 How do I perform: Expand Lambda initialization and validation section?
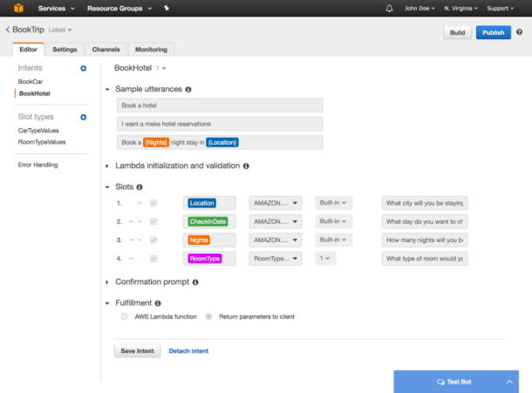pyautogui.click(x=107, y=166)
